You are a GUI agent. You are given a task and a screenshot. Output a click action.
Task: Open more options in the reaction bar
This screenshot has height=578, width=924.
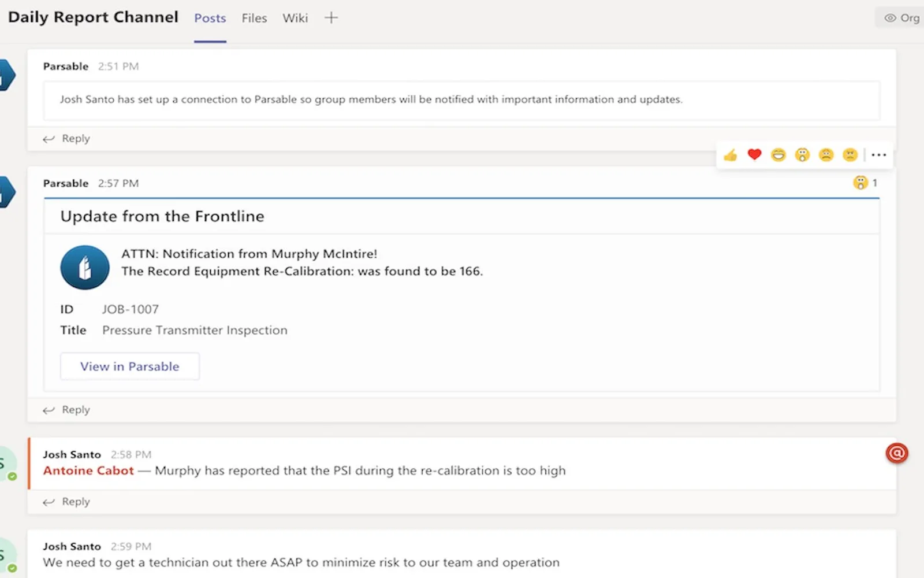(x=878, y=155)
